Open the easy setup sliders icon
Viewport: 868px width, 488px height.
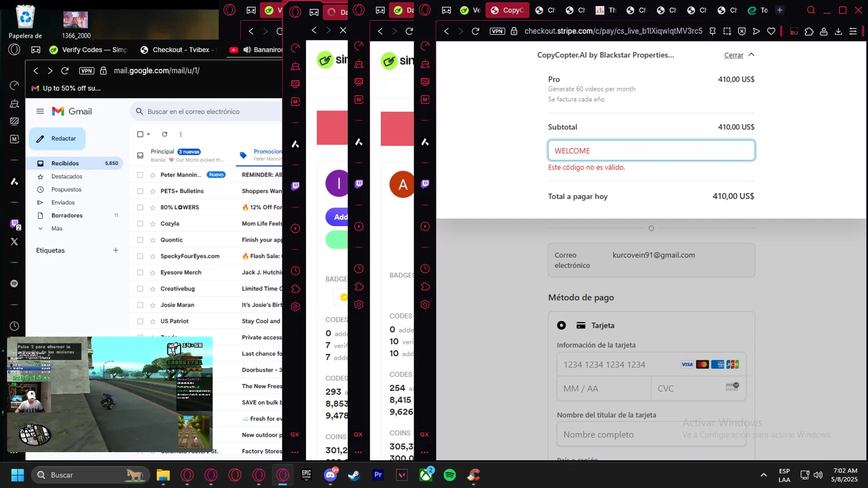(x=853, y=31)
